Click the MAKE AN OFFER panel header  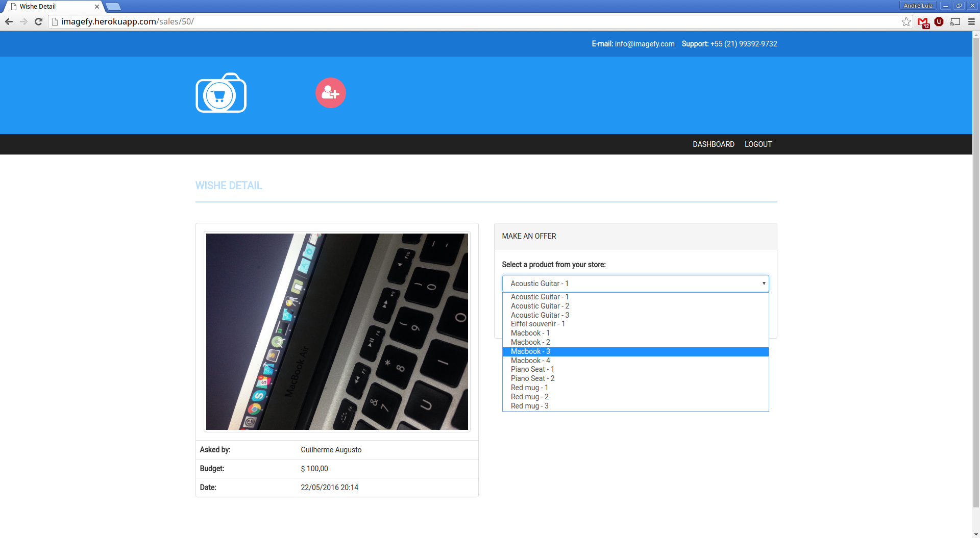pos(635,236)
